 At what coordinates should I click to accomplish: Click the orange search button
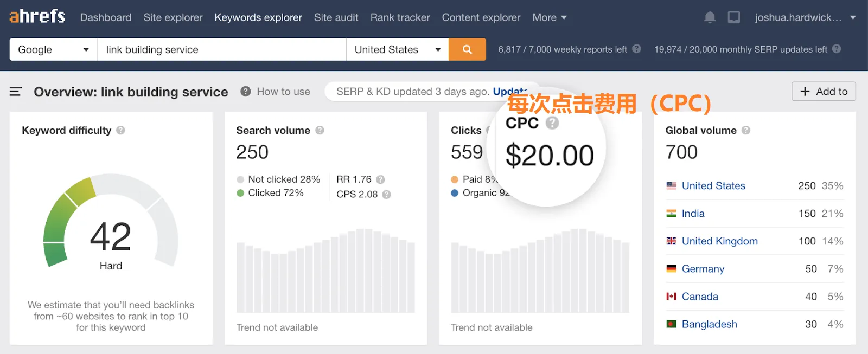point(467,49)
